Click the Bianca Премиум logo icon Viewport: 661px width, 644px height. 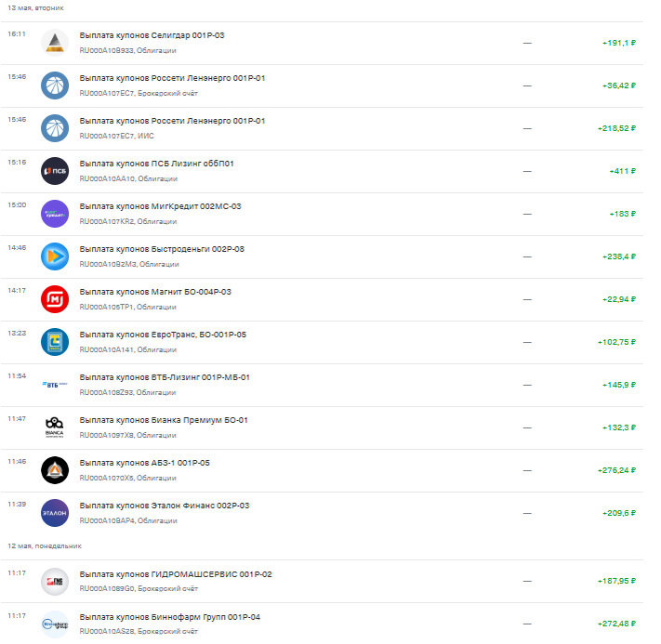click(55, 427)
